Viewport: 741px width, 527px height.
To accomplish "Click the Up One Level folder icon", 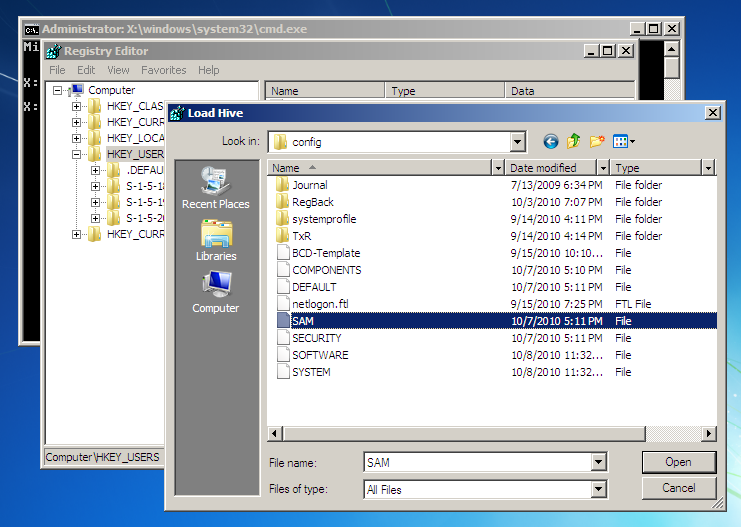I will pyautogui.click(x=574, y=142).
